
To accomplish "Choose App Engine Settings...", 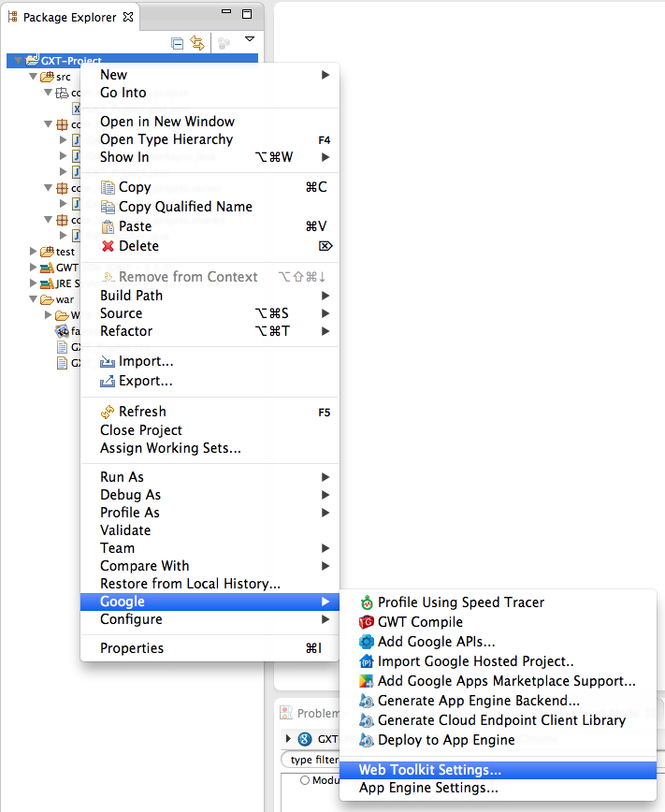I will coord(499,789).
